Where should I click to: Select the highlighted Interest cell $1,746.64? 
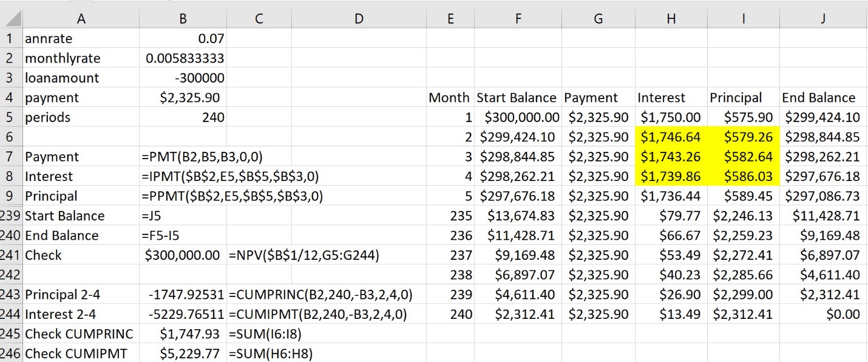671,137
